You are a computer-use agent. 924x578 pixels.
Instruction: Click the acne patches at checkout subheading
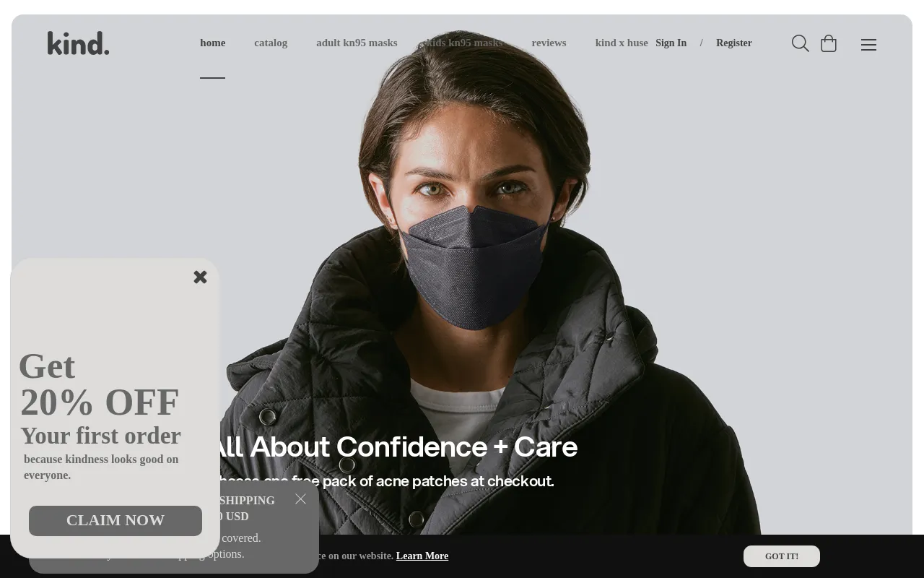pyautogui.click(x=383, y=481)
